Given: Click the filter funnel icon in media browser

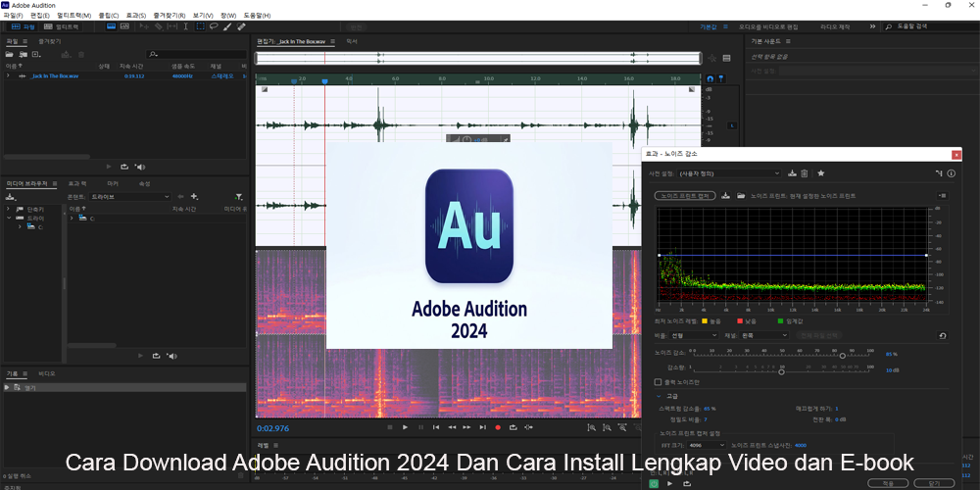Looking at the screenshot, I should [x=239, y=196].
